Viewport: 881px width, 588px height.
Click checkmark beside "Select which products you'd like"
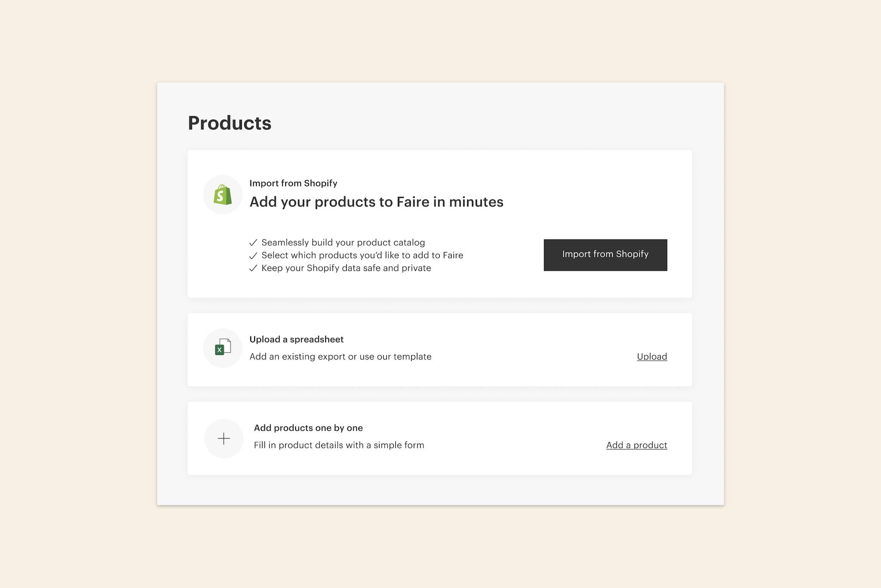pos(253,256)
